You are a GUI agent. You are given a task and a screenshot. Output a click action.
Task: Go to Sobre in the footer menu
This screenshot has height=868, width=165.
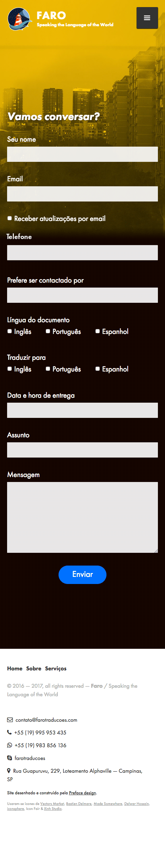tap(34, 668)
